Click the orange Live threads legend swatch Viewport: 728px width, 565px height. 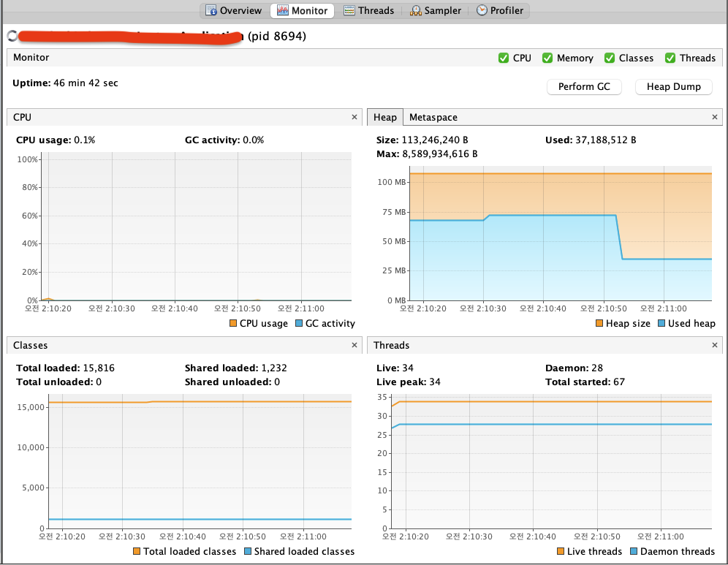click(x=560, y=551)
